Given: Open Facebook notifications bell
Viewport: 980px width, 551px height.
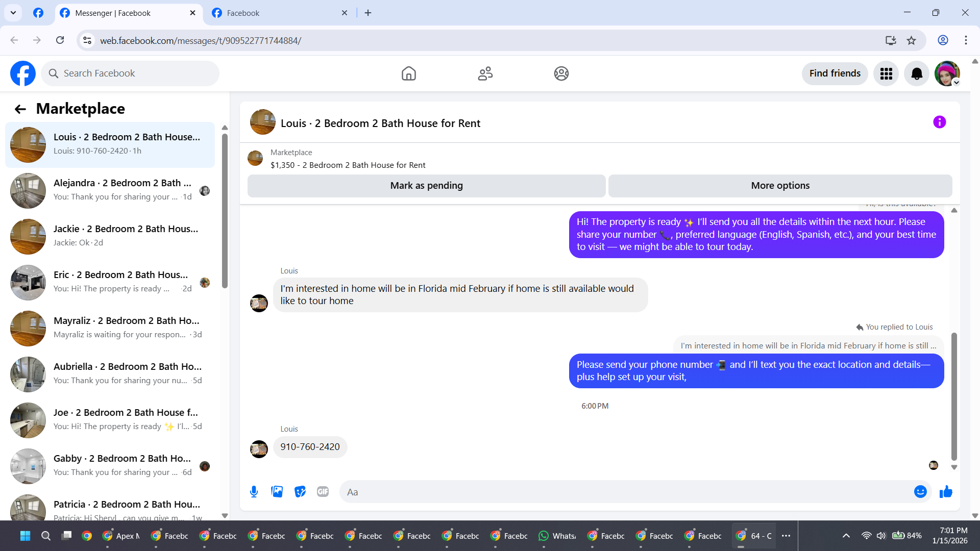Looking at the screenshot, I should point(917,74).
